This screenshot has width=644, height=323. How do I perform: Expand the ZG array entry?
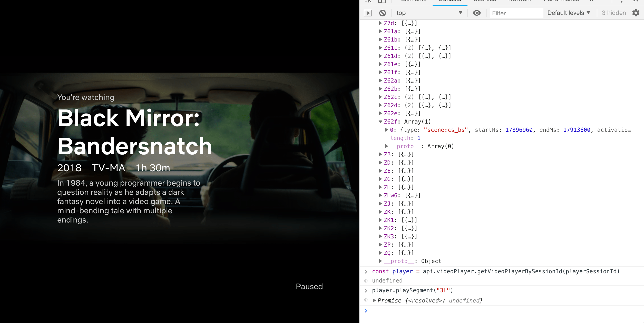[x=380, y=179]
